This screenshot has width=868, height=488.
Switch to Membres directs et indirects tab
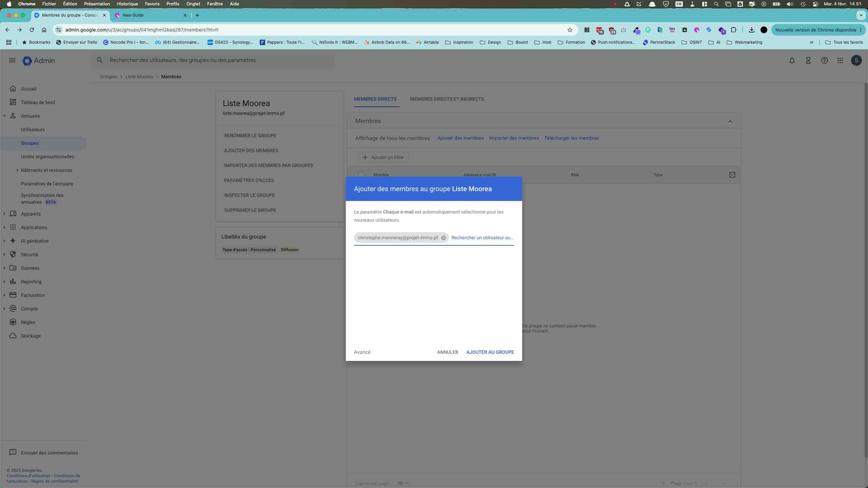coord(447,99)
